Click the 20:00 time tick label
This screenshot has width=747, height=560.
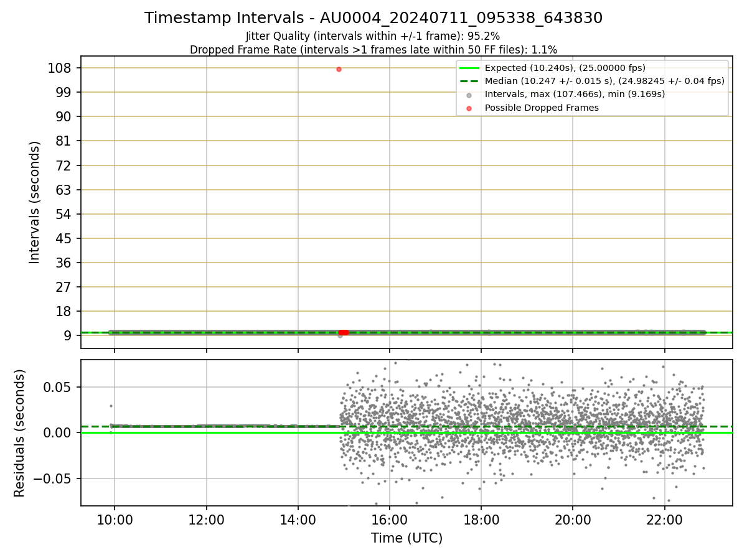573,520
